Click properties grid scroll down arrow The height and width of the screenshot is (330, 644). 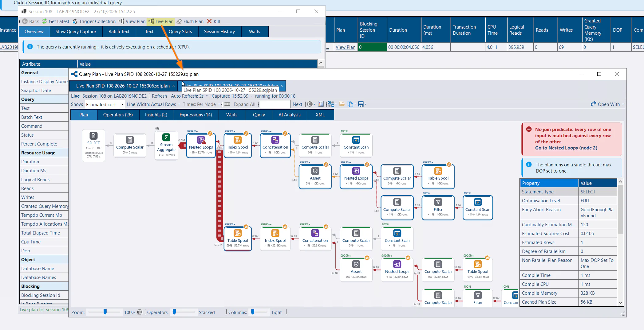(x=620, y=303)
